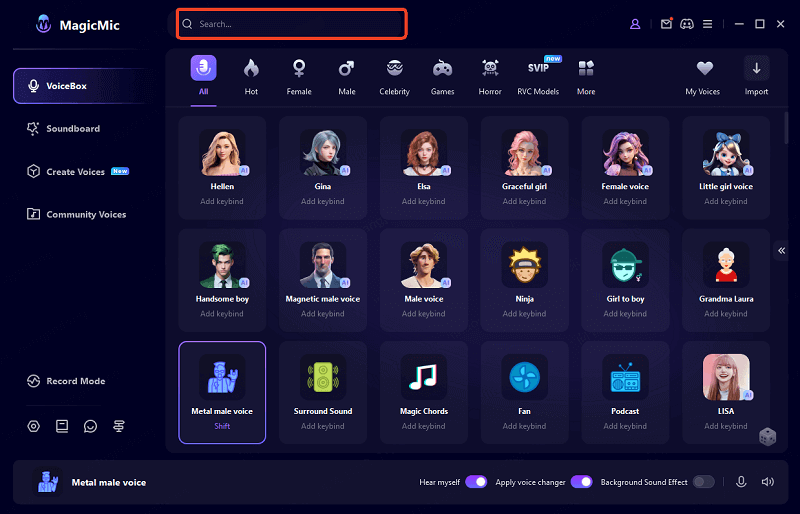
Task: Click the random voice dice icon
Action: point(767,437)
